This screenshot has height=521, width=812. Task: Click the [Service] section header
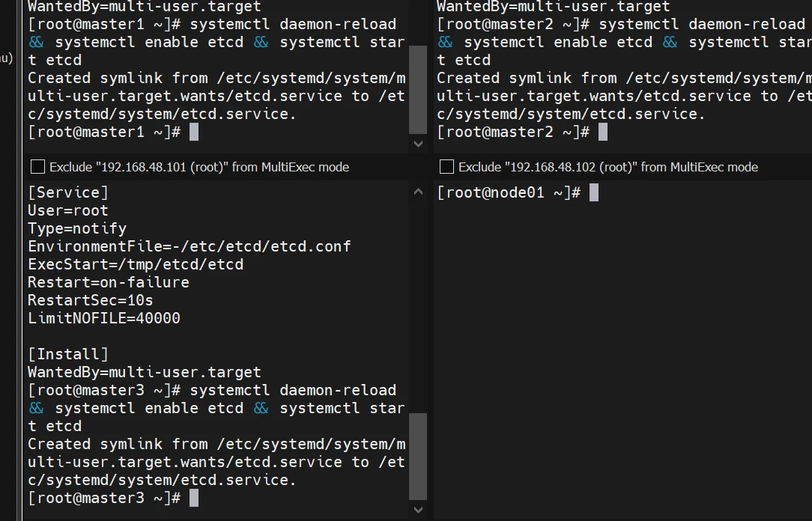point(68,192)
